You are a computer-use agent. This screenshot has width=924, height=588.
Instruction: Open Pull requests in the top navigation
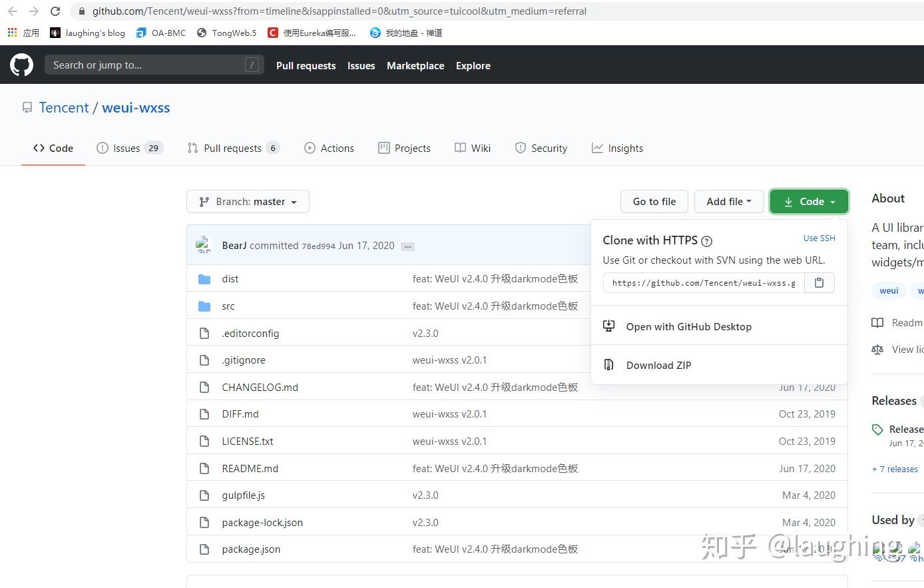point(306,66)
